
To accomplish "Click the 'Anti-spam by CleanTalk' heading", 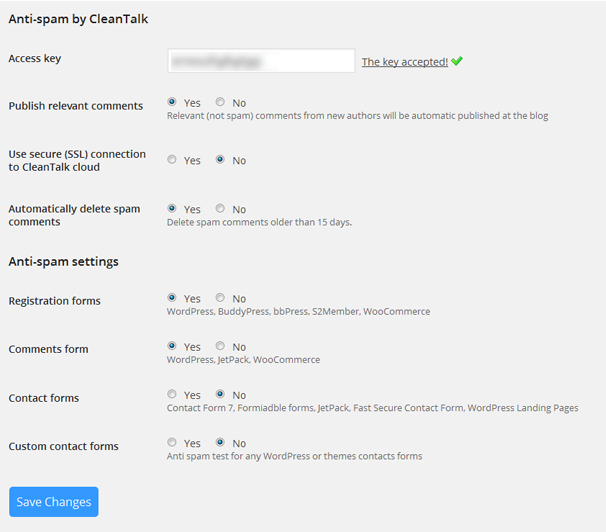I will click(78, 19).
